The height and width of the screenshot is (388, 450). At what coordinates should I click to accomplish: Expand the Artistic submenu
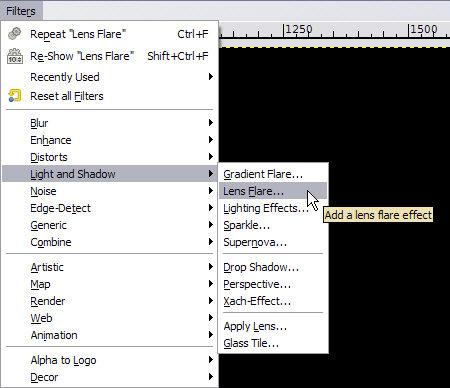point(110,267)
